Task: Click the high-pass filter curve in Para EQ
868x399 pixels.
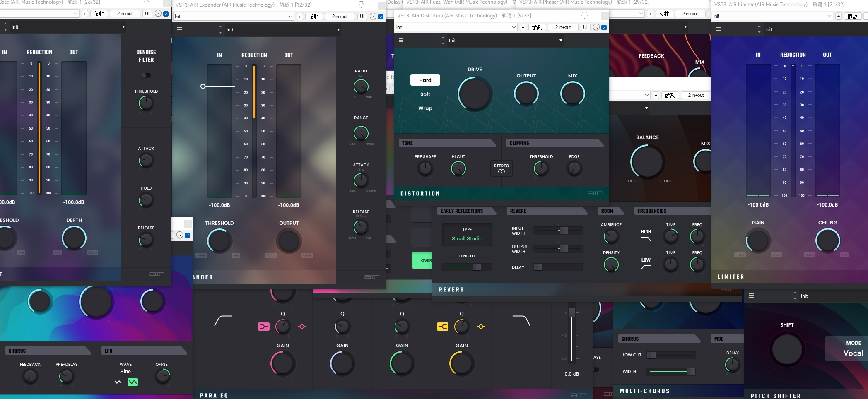Action: pos(223,321)
